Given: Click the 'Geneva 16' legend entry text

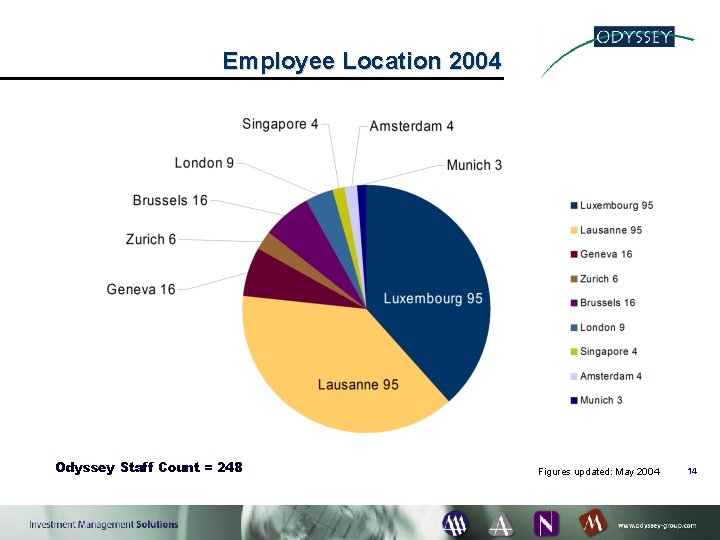Looking at the screenshot, I should (x=606, y=254).
